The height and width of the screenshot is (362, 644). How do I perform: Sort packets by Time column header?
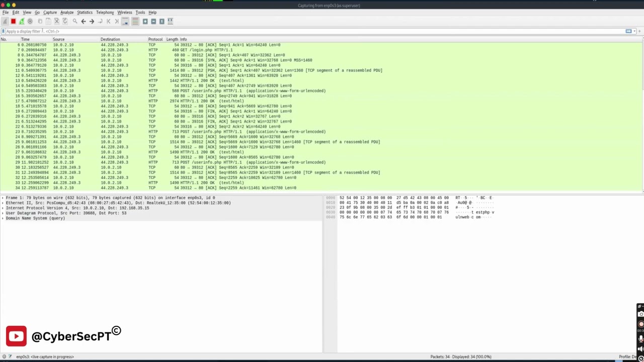click(x=36, y=39)
